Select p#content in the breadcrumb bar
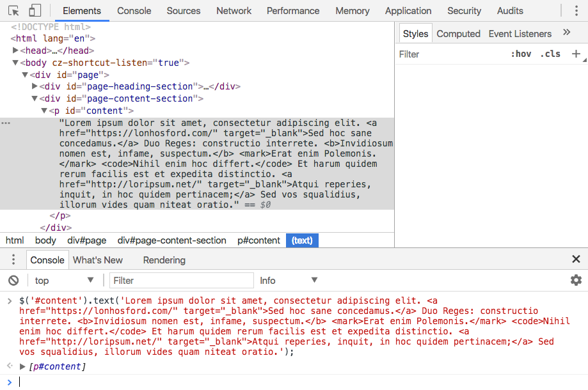Image resolution: width=588 pixels, height=390 pixels. [258, 240]
